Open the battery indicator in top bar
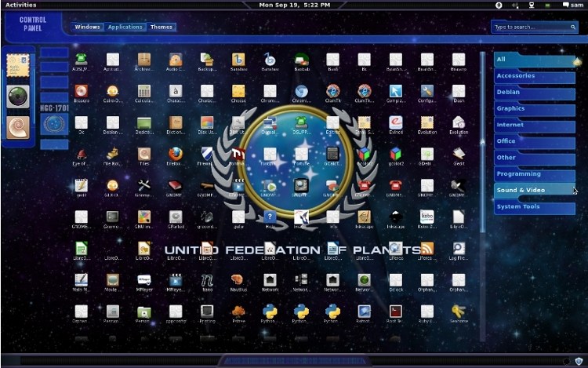The height and width of the screenshot is (368, 588). (547, 5)
